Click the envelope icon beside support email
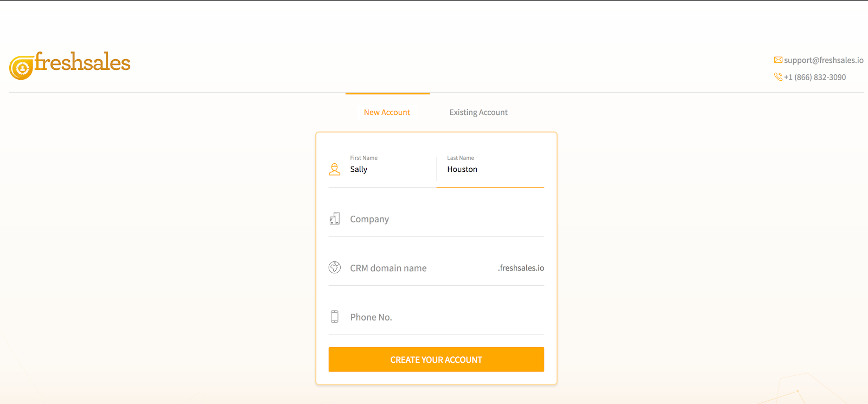 (778, 60)
